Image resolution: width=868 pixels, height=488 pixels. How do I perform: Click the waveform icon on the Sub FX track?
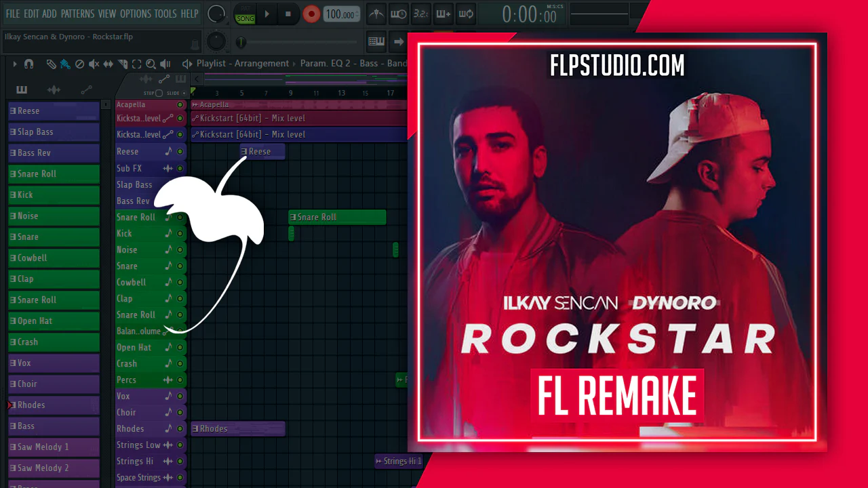click(x=168, y=168)
